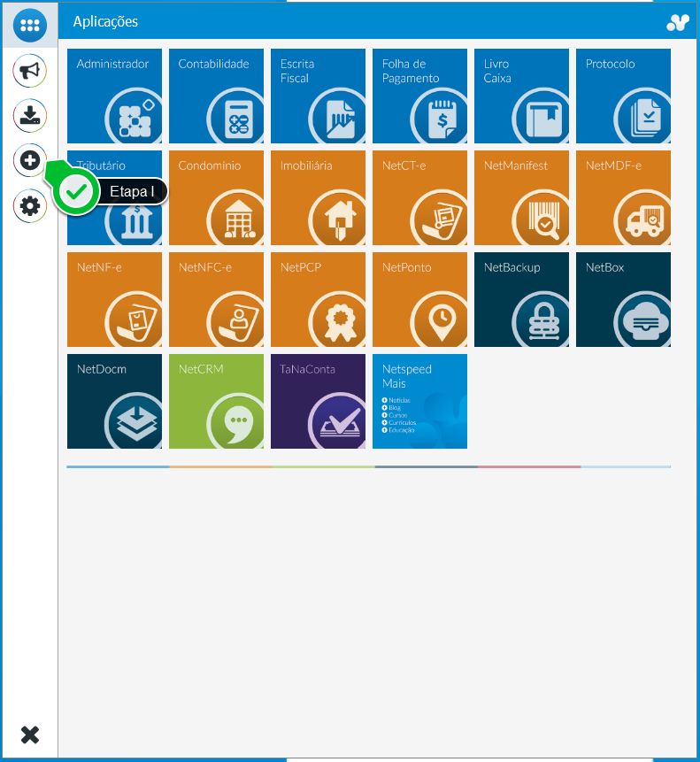Open settings gear icon in sidebar
700x762 pixels.
coord(30,206)
